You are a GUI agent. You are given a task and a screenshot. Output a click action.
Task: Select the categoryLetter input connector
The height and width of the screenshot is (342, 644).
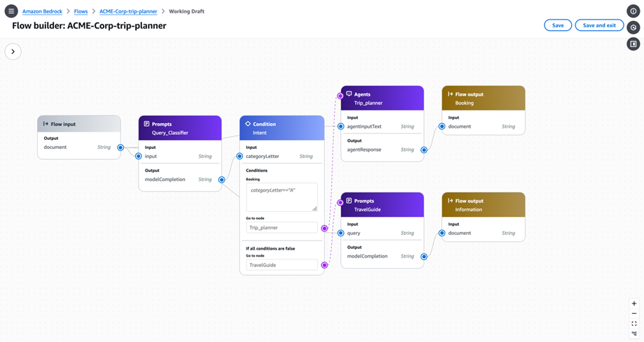[x=239, y=156]
